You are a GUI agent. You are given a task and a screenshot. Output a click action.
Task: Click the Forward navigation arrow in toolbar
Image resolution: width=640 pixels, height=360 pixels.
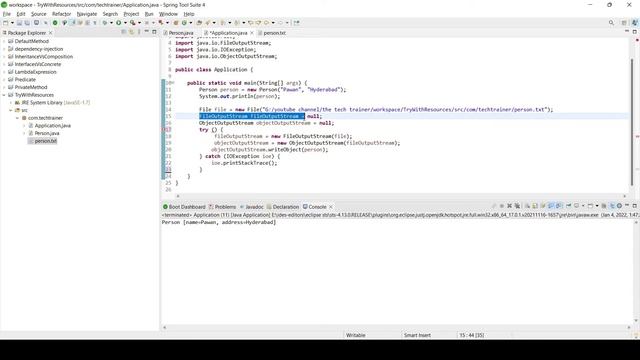(280, 23)
